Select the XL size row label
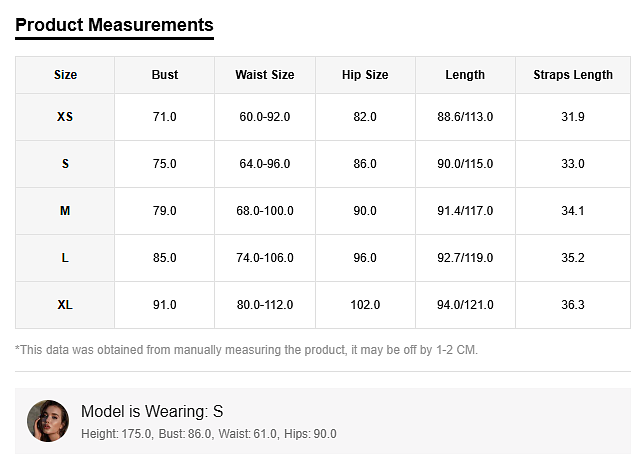The height and width of the screenshot is (463, 644). click(x=65, y=305)
